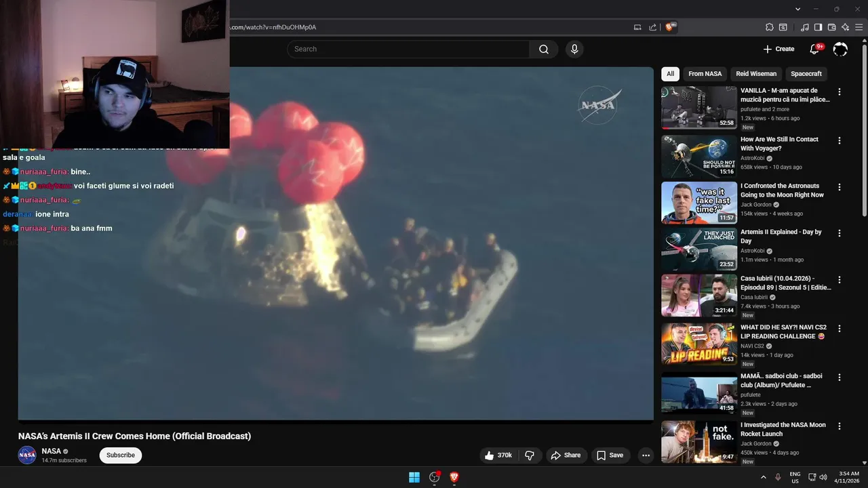Start voice search with the microphone icon

click(x=574, y=49)
